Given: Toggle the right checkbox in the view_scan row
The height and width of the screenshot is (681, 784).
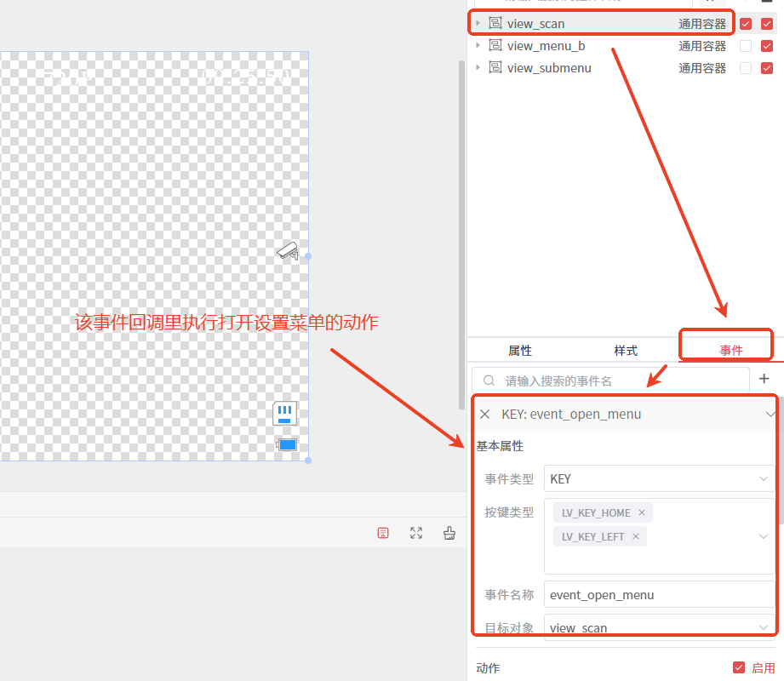Looking at the screenshot, I should [766, 24].
